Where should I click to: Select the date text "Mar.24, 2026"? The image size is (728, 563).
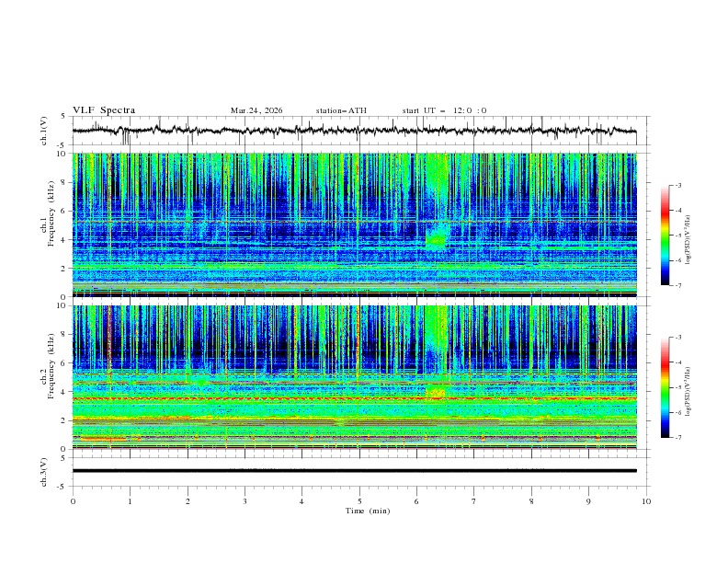click(256, 110)
